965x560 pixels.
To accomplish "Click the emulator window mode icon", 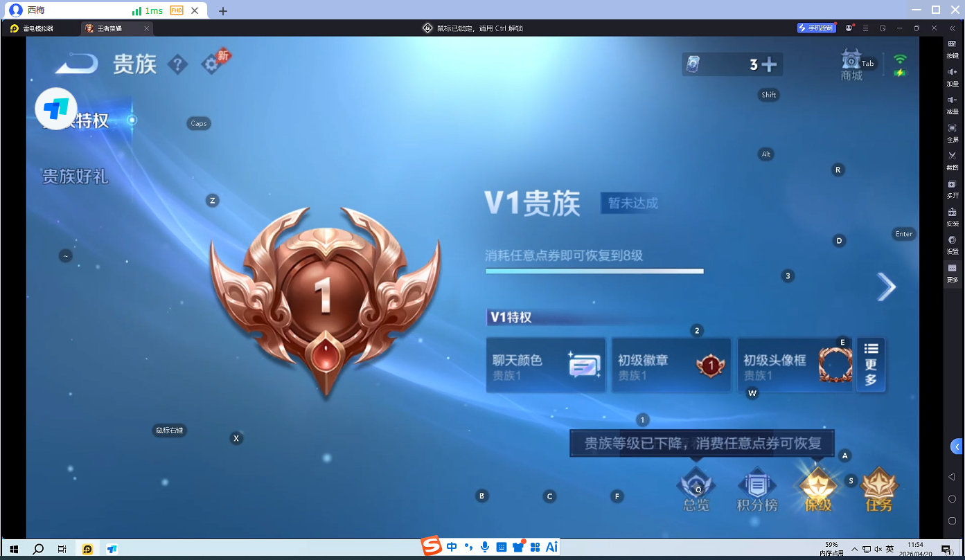I will click(x=883, y=28).
